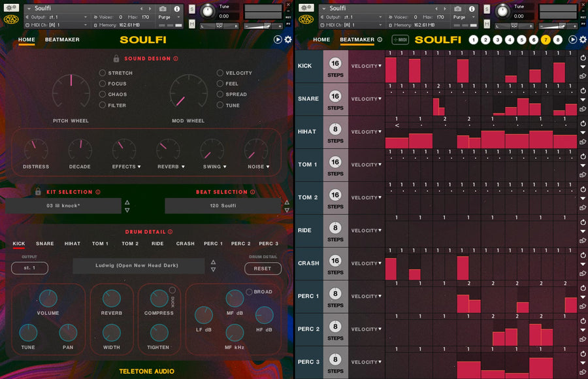Open the Effects dropdown menu
The image size is (588, 379).
click(x=126, y=167)
